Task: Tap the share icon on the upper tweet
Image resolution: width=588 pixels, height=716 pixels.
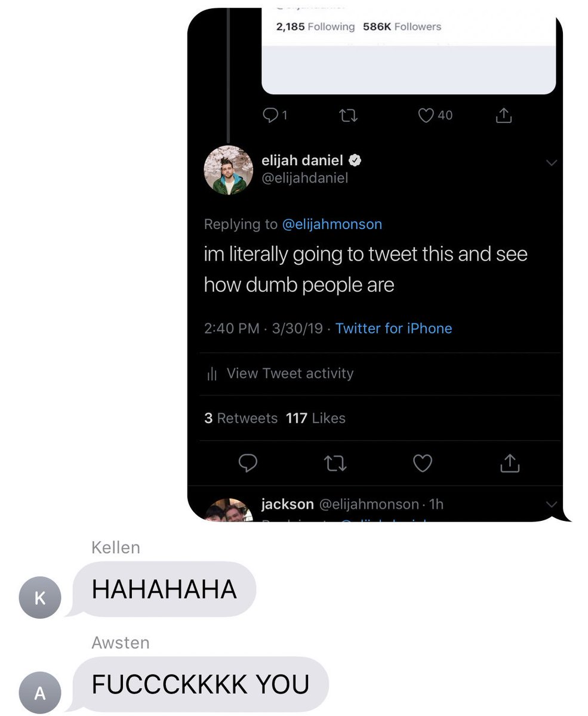Action: [x=504, y=115]
